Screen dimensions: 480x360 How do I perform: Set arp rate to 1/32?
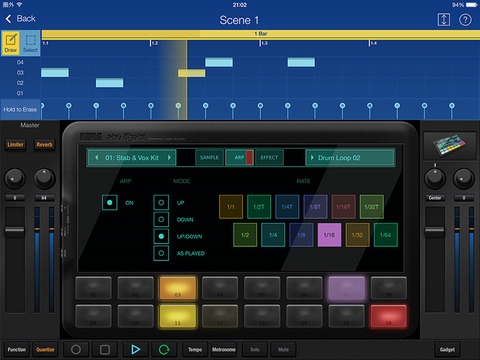357,235
